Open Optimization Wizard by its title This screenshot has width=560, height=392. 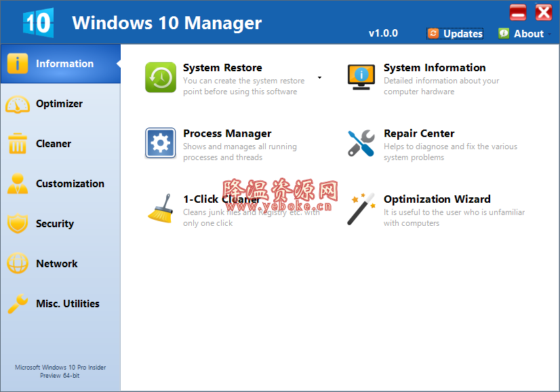click(x=437, y=199)
